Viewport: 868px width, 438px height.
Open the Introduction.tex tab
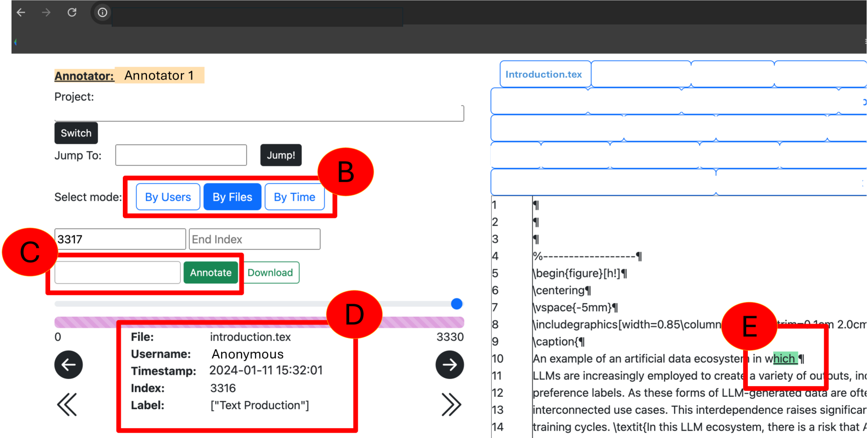coord(545,74)
